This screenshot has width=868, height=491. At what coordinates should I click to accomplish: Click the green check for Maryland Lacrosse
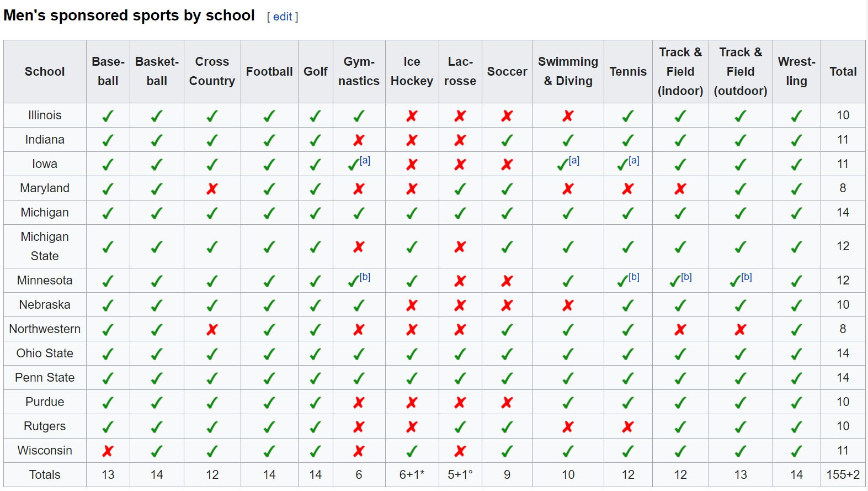[460, 189]
